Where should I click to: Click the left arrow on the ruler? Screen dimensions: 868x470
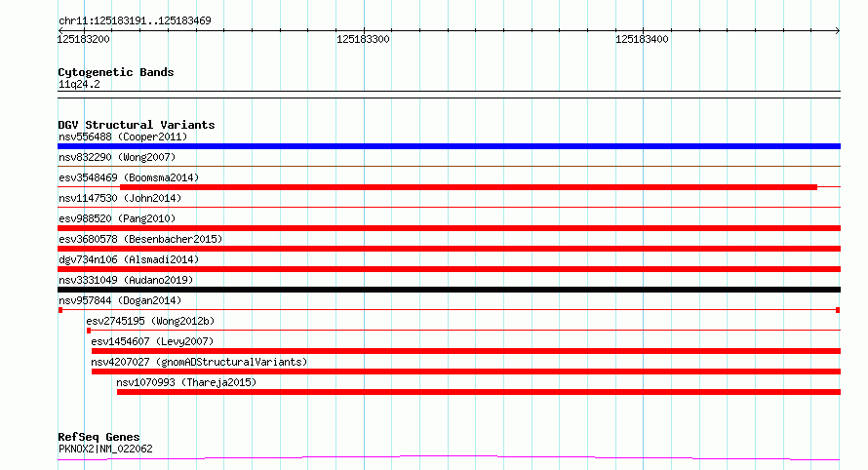tap(60, 30)
